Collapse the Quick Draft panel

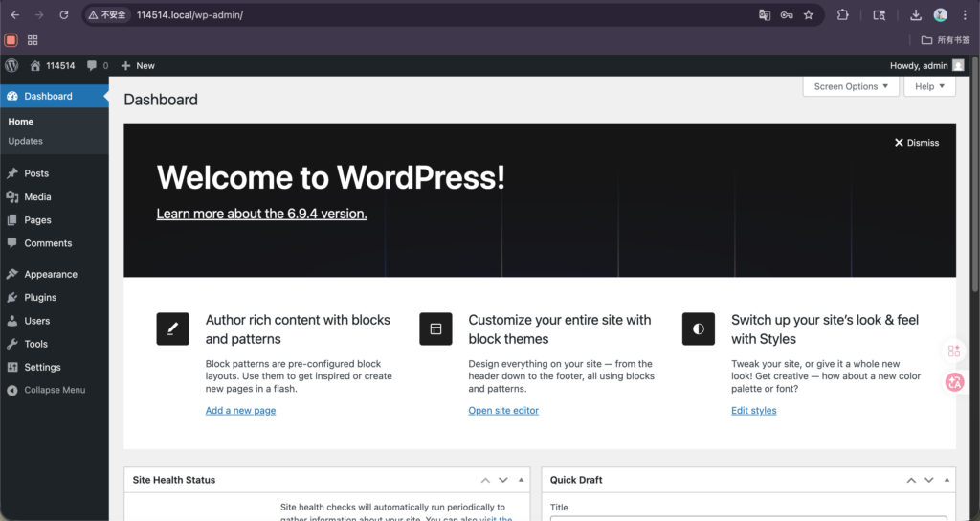point(947,480)
